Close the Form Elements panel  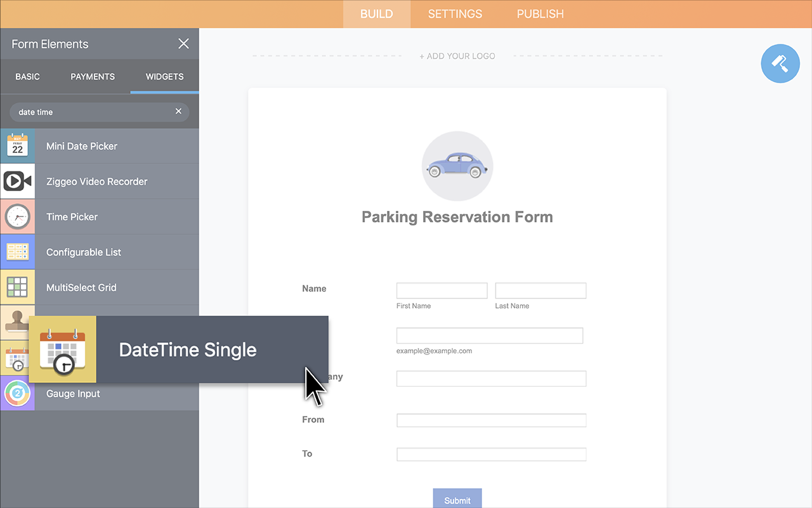(183, 44)
